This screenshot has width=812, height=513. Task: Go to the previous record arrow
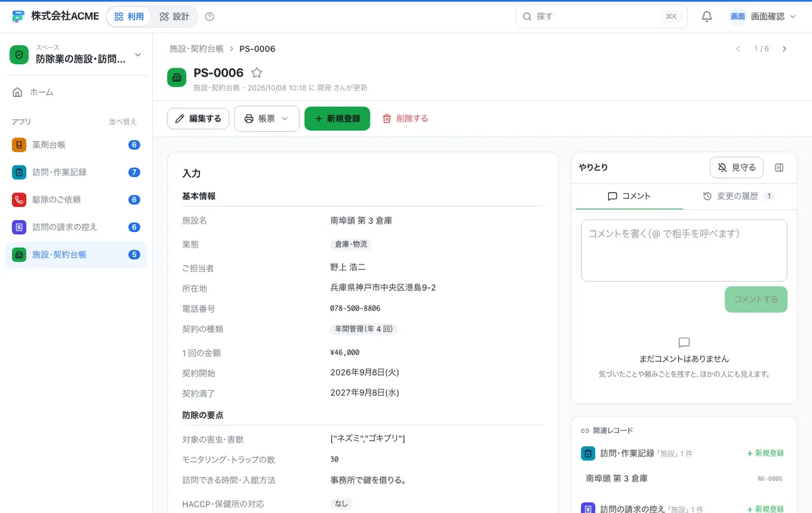738,49
